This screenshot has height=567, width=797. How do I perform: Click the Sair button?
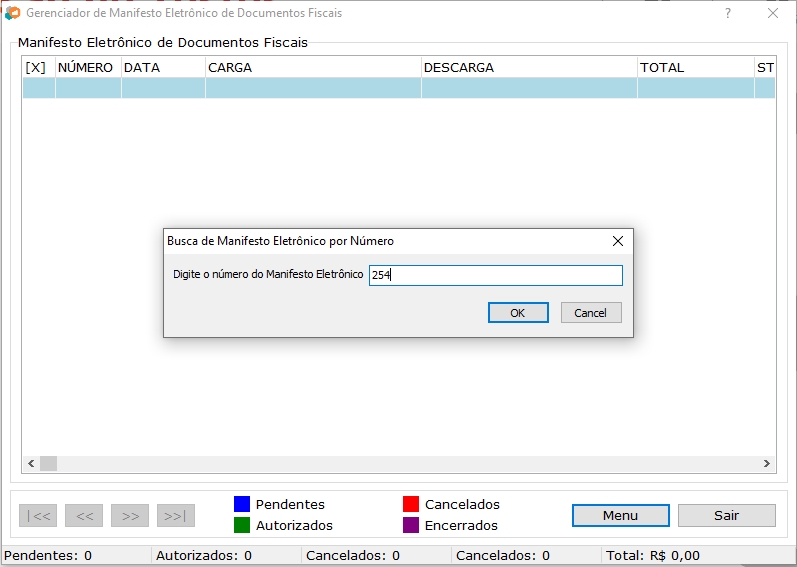[x=726, y=515]
